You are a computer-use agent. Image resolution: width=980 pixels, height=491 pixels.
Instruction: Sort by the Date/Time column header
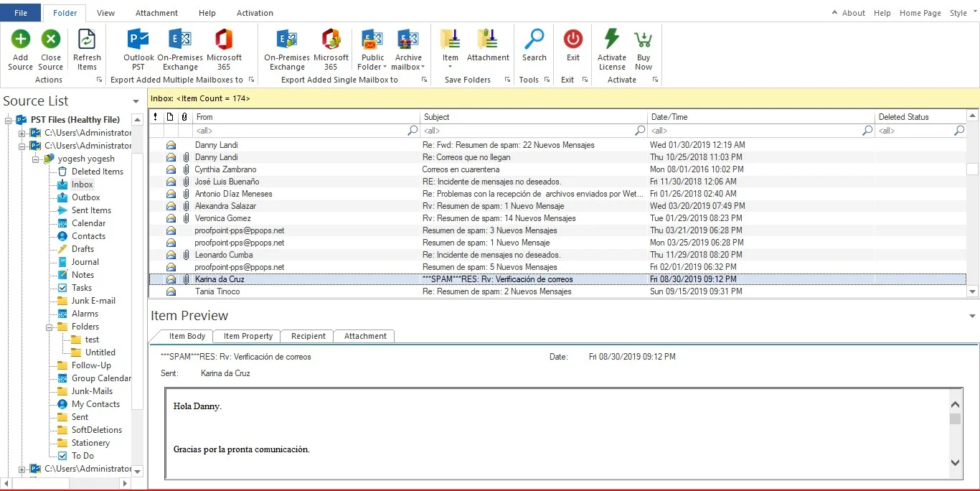[x=761, y=117]
